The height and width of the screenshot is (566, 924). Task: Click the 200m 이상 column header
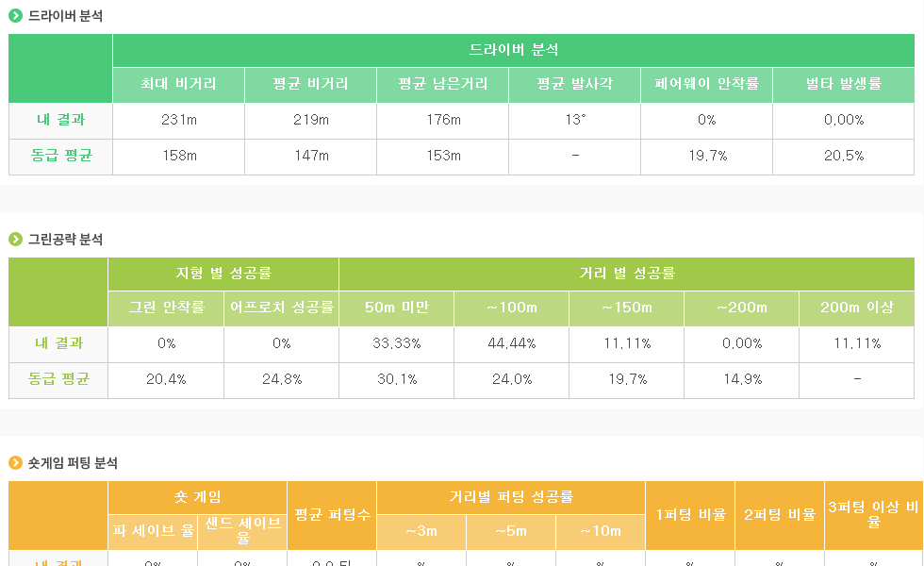click(857, 308)
